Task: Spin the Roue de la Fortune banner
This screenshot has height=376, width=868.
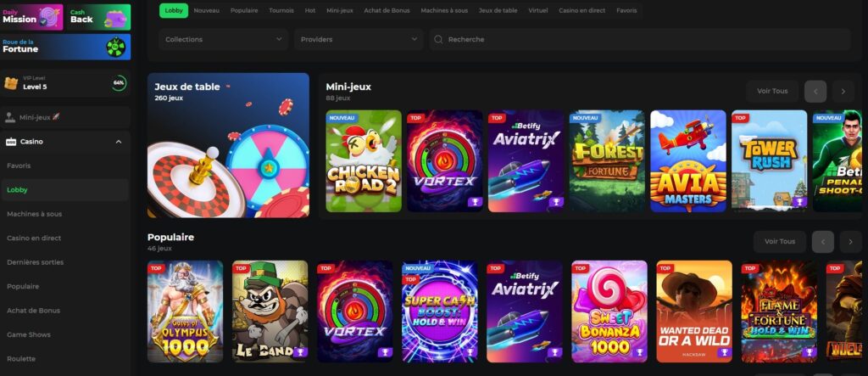Action: [x=65, y=48]
